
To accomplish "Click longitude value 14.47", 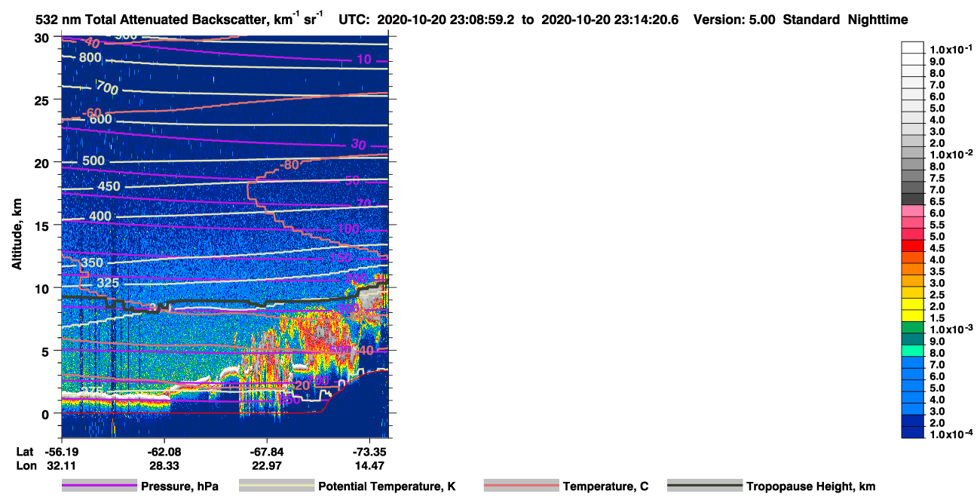I will pos(369,466).
